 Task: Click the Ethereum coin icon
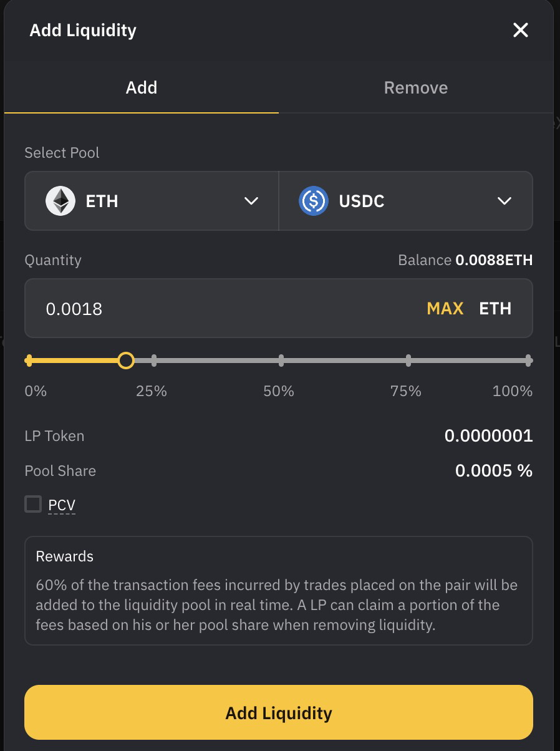click(60, 201)
